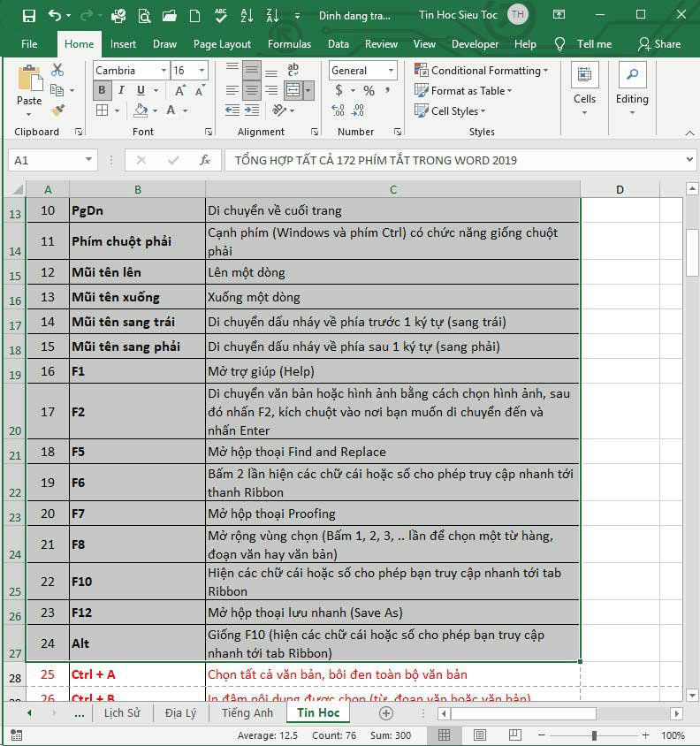Adjust the zoom slider handle
Image resolution: width=700 pixels, height=746 pixels.
pos(594,735)
